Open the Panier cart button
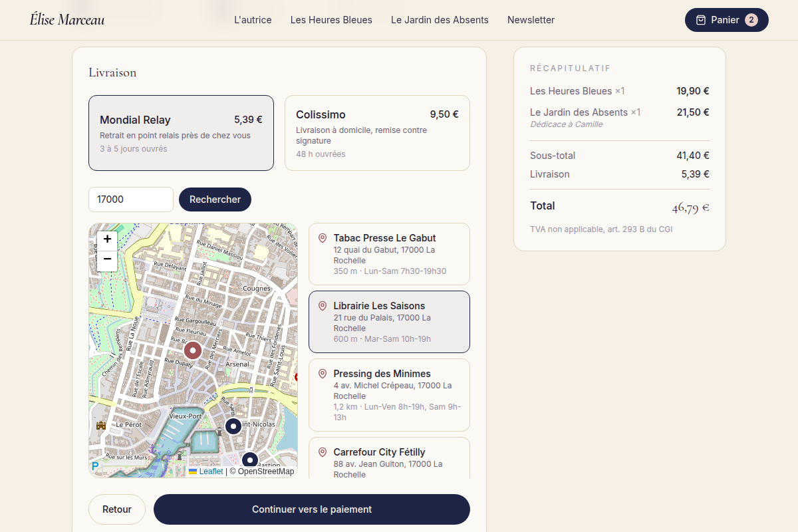This screenshot has height=532, width=798. [x=726, y=20]
